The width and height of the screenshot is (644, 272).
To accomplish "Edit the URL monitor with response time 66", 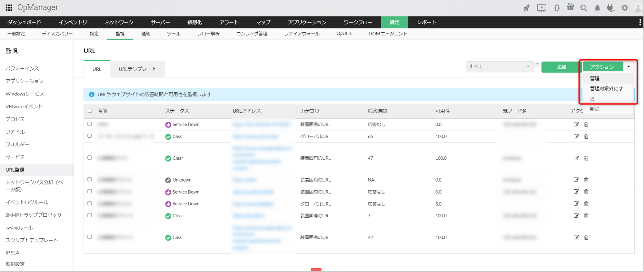I will (576, 136).
